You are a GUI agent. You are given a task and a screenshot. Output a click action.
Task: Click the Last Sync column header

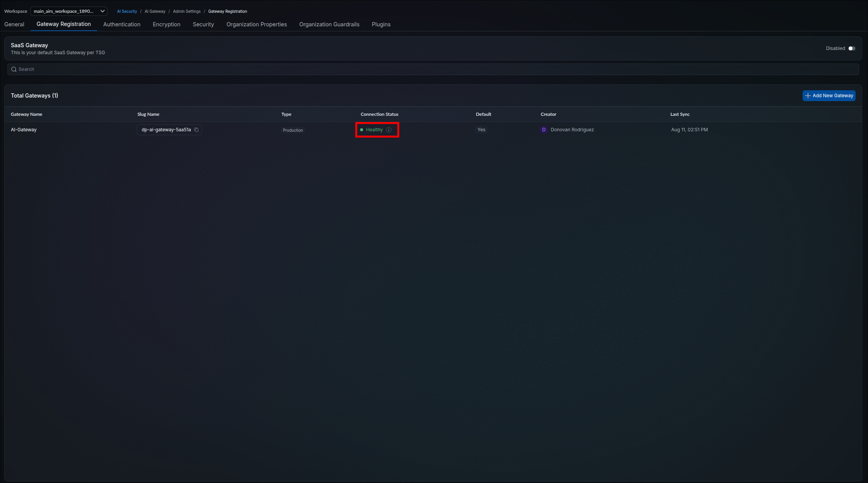[680, 114]
